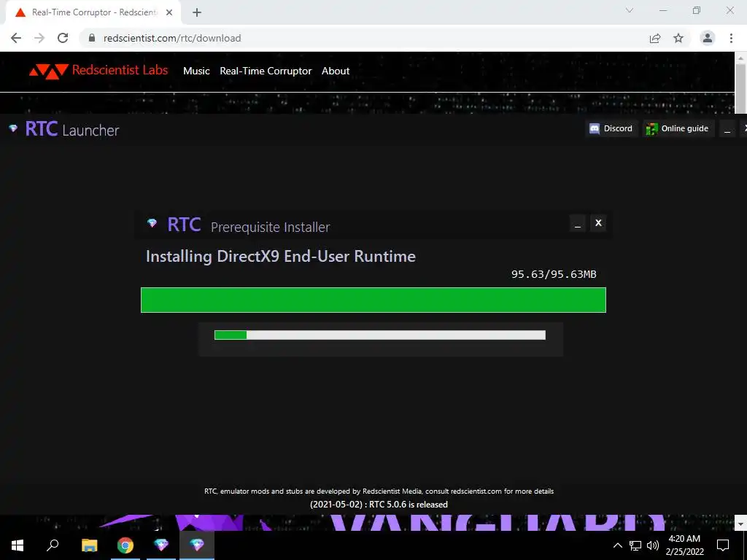Open the Chrome three-dot menu
Screen dimensions: 747x560
[x=731, y=38]
